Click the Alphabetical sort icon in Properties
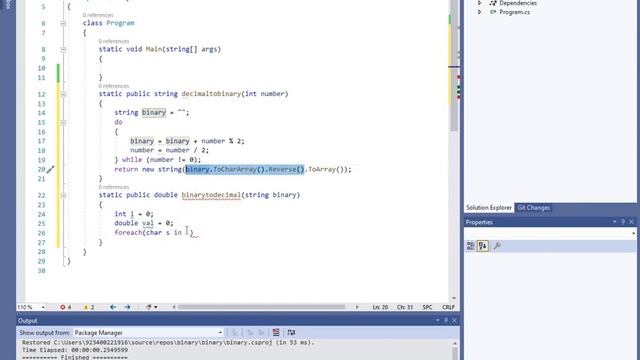The image size is (640, 360). [x=483, y=246]
